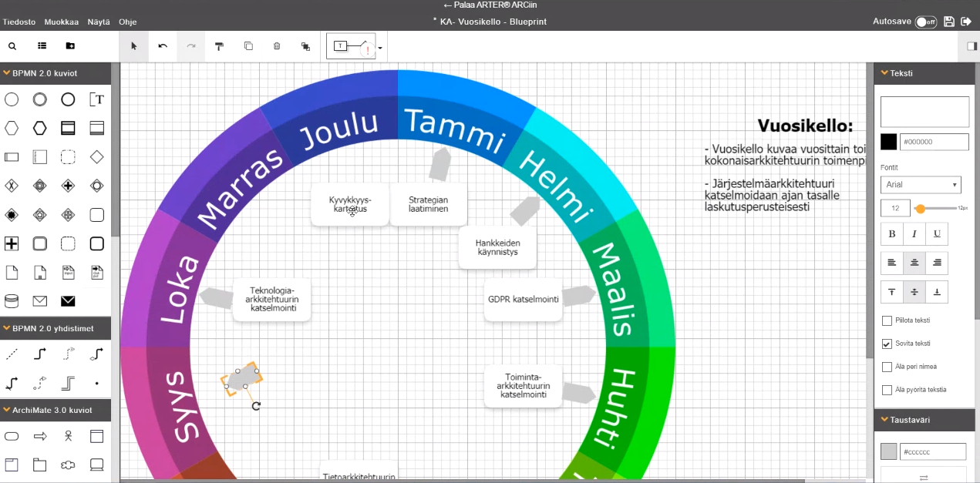Undo the last action

tap(163, 46)
